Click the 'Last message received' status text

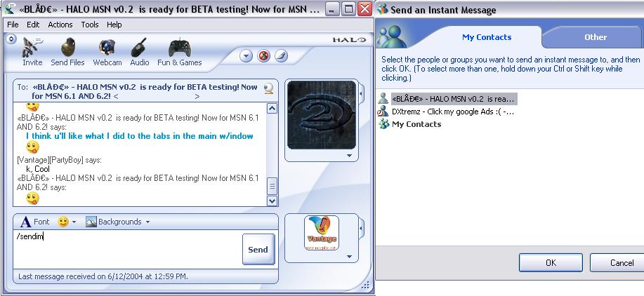pyautogui.click(x=103, y=276)
